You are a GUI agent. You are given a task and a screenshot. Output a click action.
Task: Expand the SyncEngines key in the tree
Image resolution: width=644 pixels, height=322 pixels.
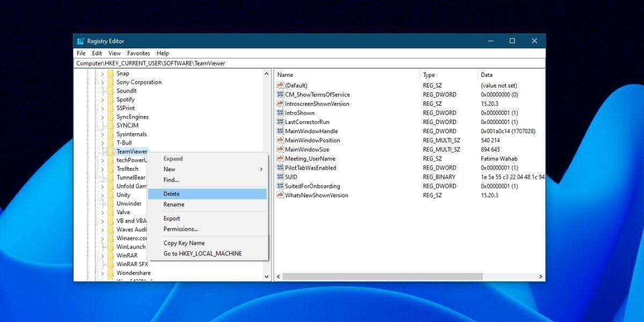point(103,116)
